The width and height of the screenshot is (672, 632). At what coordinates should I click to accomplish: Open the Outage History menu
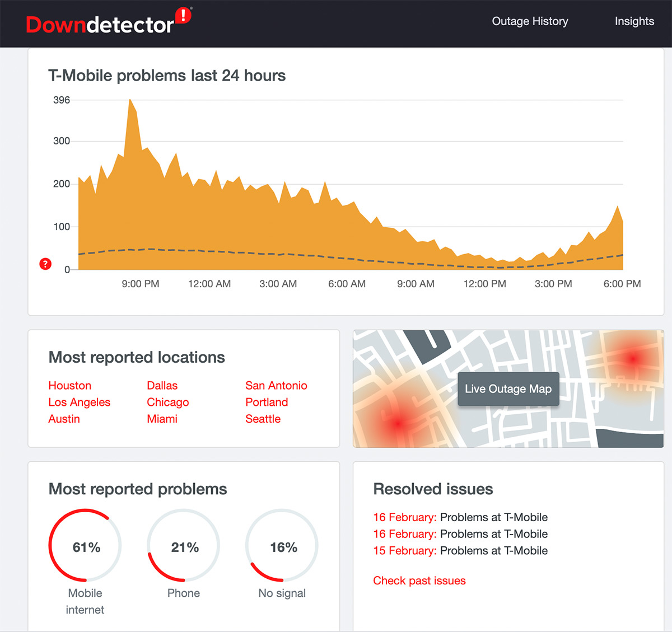[530, 21]
